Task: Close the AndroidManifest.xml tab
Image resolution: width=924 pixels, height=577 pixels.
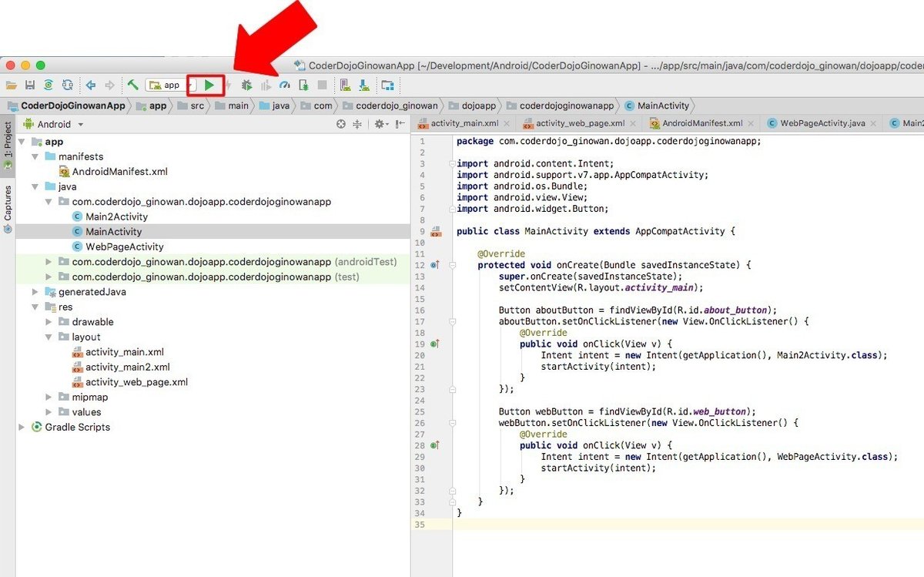Action: point(750,123)
